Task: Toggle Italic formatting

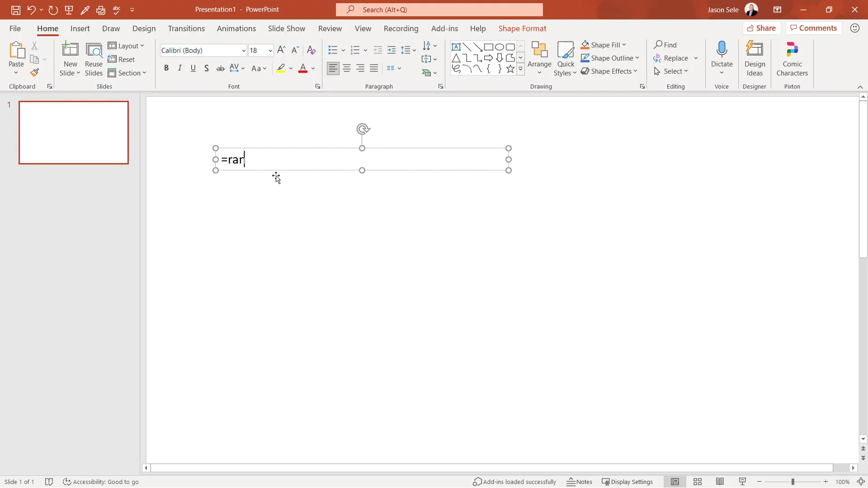Action: coord(180,68)
